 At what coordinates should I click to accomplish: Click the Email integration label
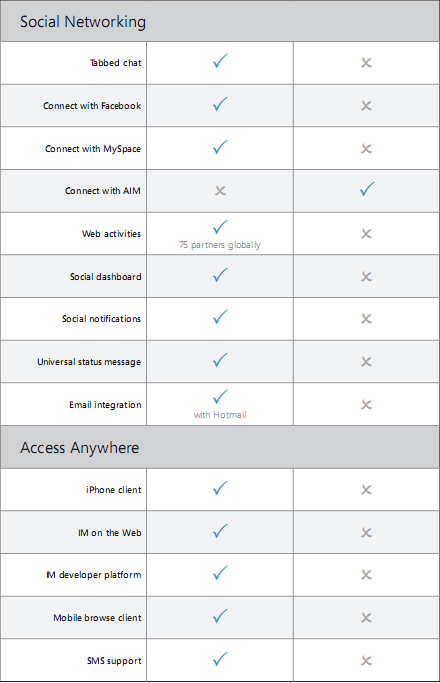[x=105, y=405]
